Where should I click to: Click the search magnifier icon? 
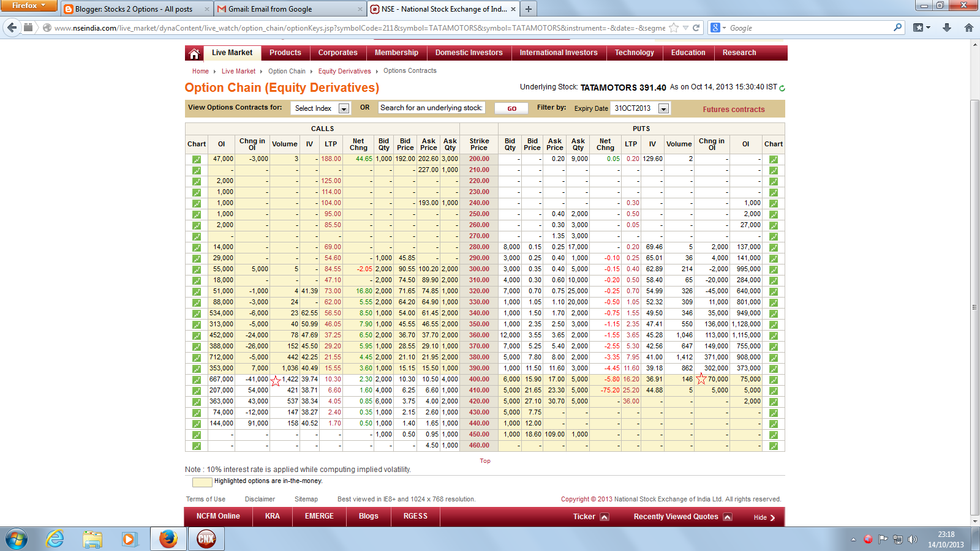[x=897, y=28]
